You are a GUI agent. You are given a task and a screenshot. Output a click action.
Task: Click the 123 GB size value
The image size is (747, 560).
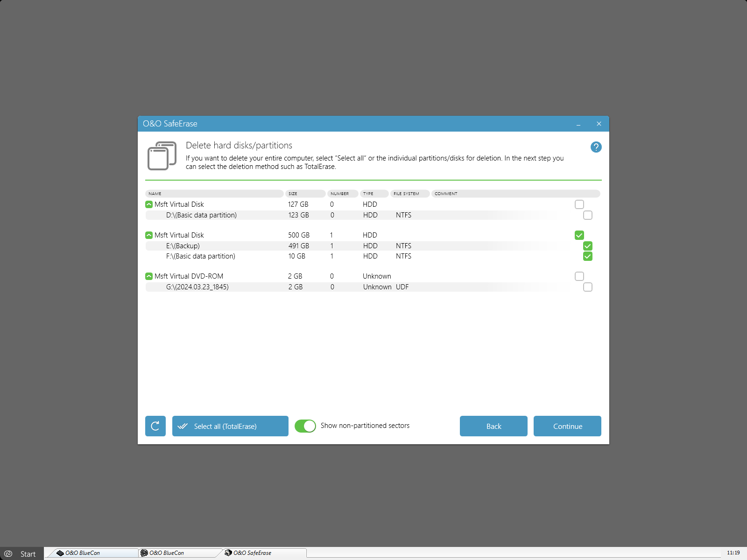tap(298, 215)
